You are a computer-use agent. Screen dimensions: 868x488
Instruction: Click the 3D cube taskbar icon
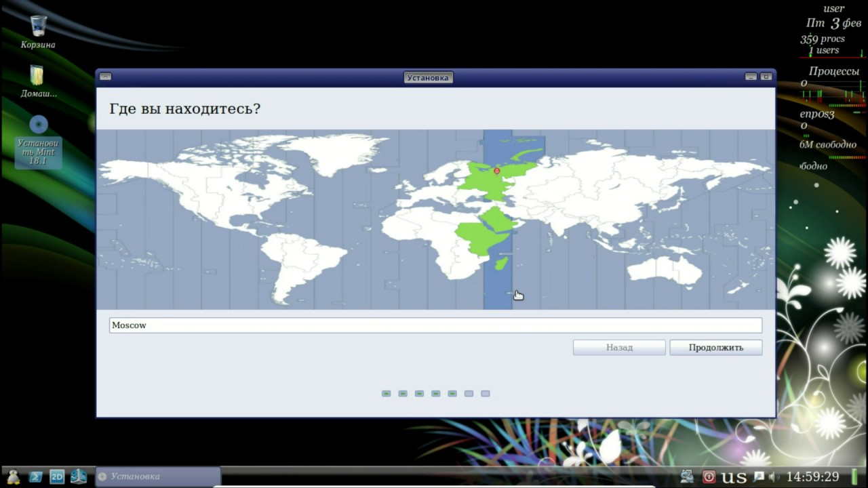(79, 476)
